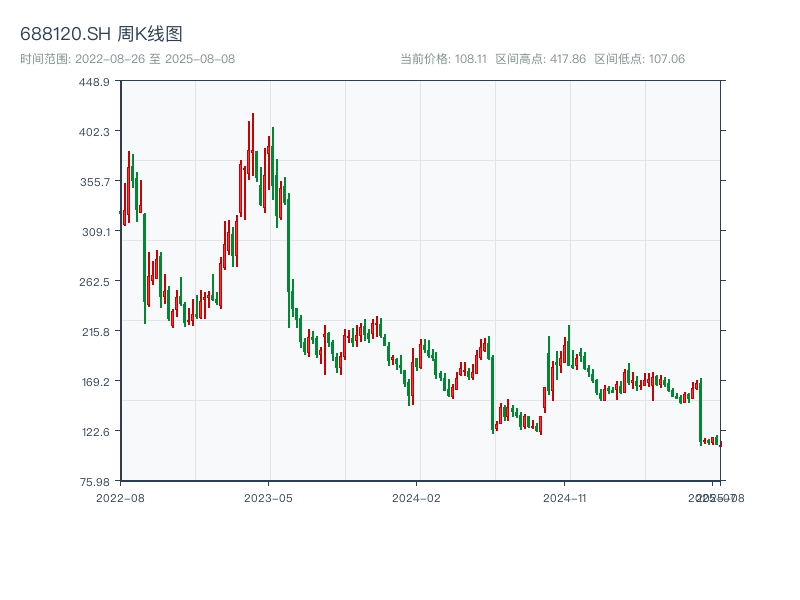The height and width of the screenshot is (600, 800).
Task: Click the 当前价格 108.11 label
Action: (x=443, y=59)
